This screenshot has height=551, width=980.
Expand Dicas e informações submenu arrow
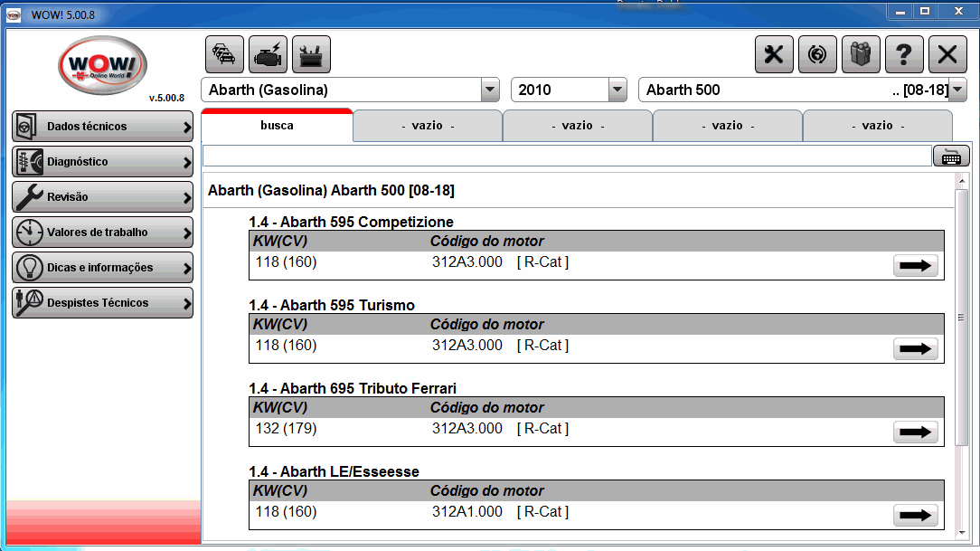186,269
